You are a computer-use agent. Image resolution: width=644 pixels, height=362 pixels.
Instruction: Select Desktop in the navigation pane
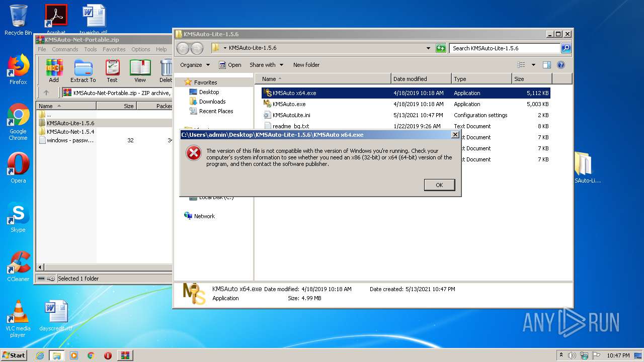204,92
